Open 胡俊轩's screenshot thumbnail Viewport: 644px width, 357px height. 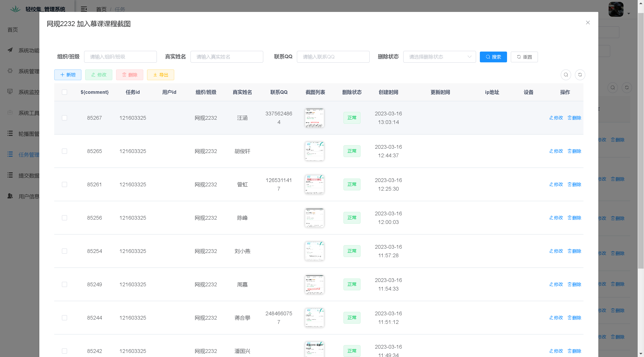point(315,151)
